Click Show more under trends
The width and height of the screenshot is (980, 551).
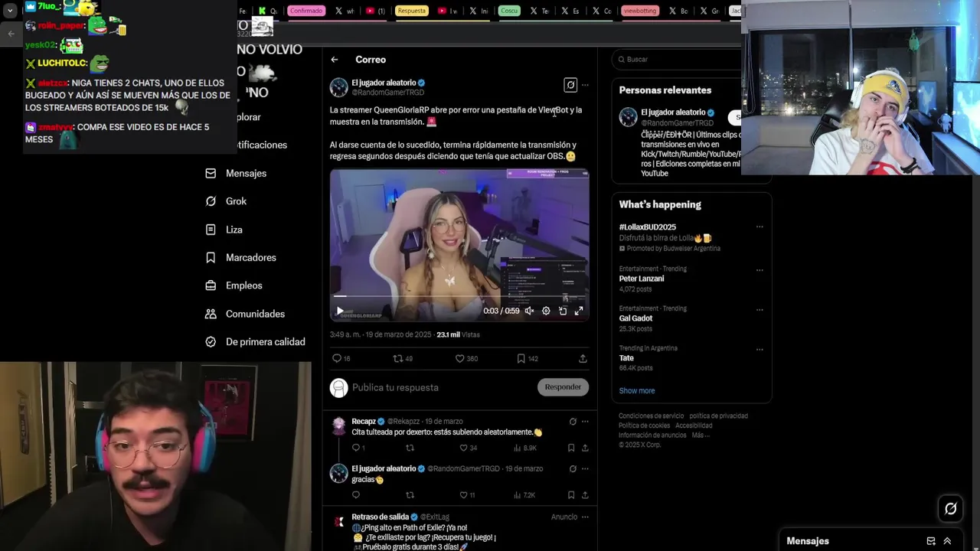[x=637, y=390]
